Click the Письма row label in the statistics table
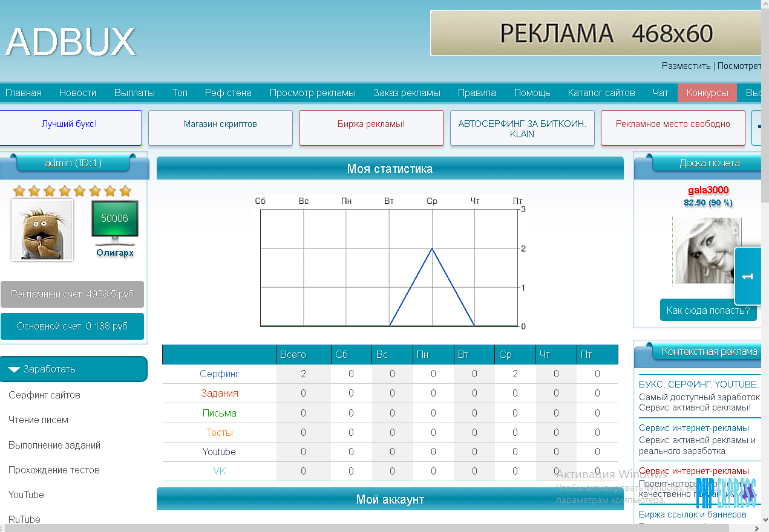 (x=220, y=413)
